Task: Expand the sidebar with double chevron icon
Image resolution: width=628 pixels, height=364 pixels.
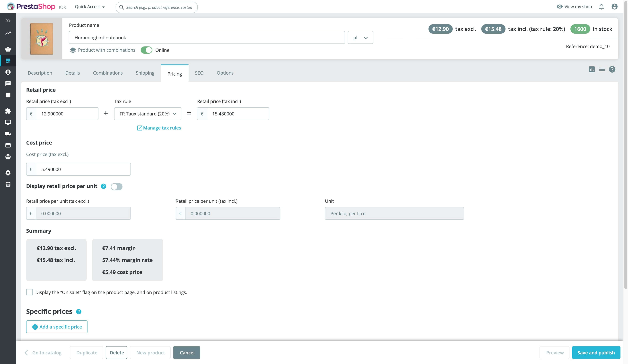Action: click(8, 21)
